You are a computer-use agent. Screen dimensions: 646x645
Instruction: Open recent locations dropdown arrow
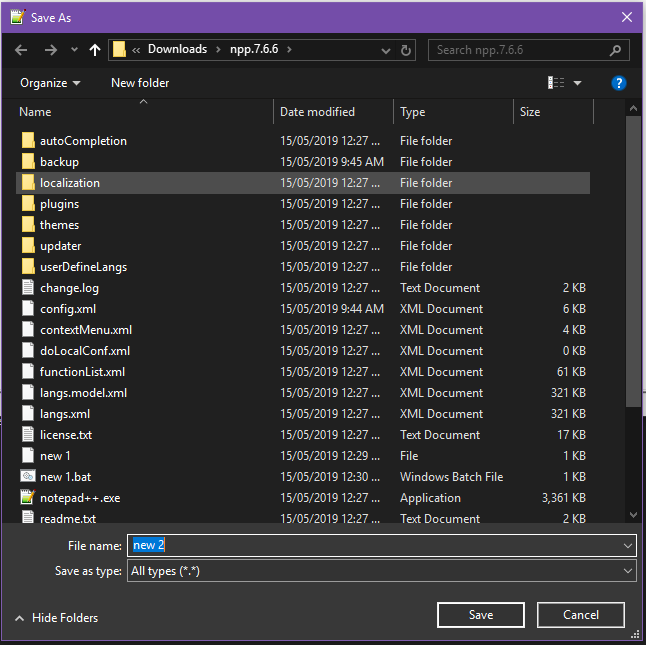point(74,50)
